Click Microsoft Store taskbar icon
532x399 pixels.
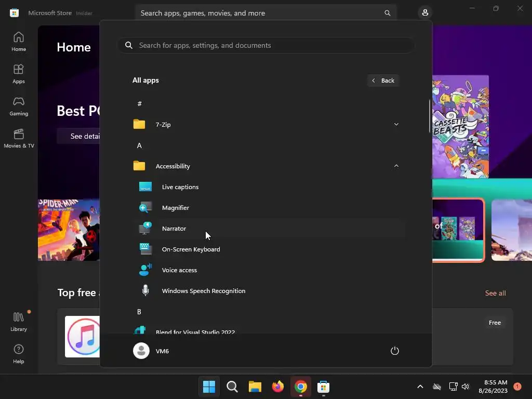(323, 387)
